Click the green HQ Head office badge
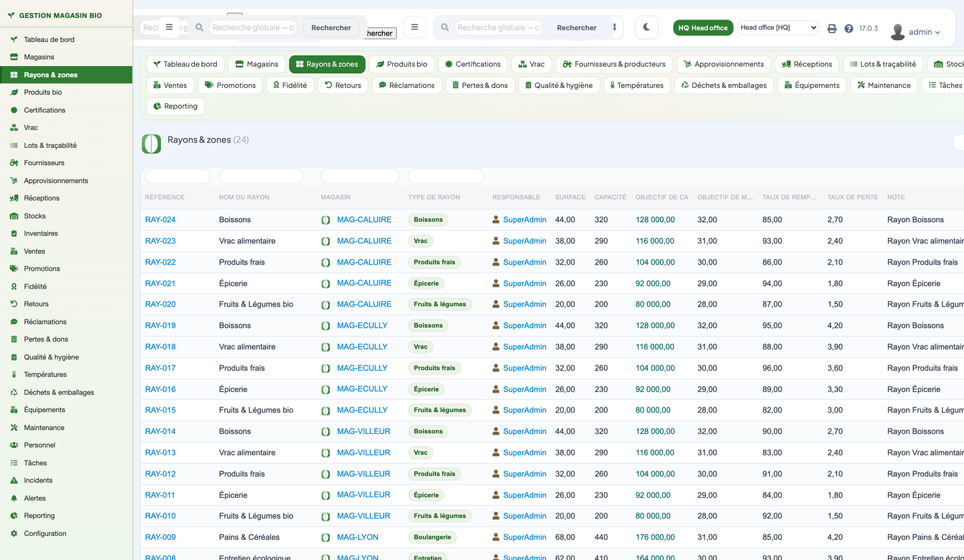964x560 pixels. [703, 28]
